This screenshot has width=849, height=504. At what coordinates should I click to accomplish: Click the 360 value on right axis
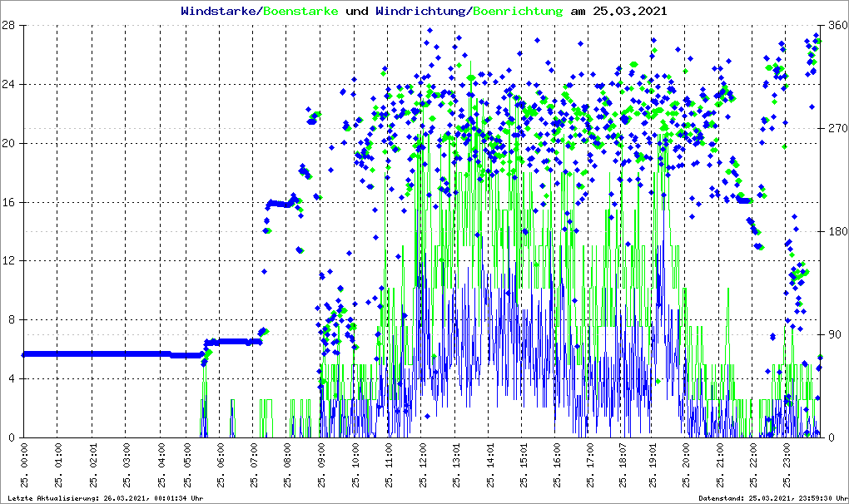[x=837, y=26]
